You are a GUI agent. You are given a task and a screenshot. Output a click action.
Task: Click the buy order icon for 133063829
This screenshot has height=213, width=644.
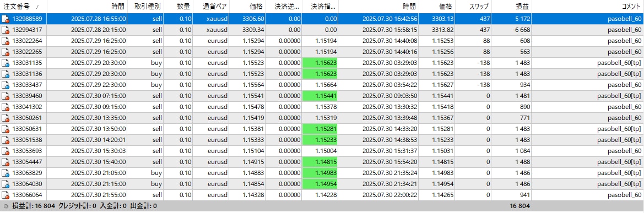coord(6,173)
